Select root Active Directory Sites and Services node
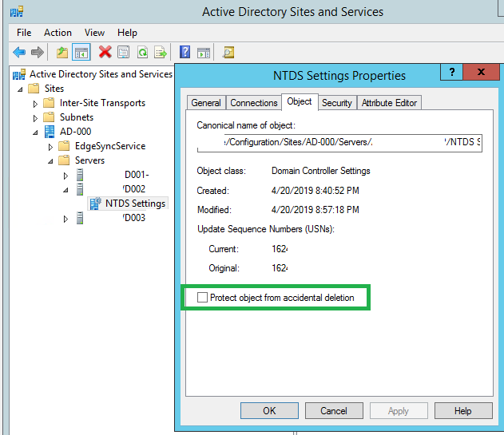Viewport: 504px width, 435px height. pyautogui.click(x=101, y=74)
